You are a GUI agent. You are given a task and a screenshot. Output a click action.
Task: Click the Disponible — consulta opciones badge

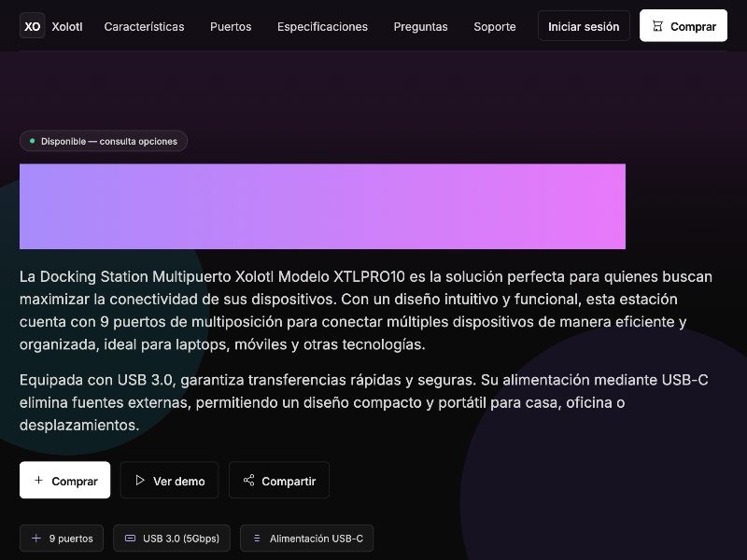104,141
